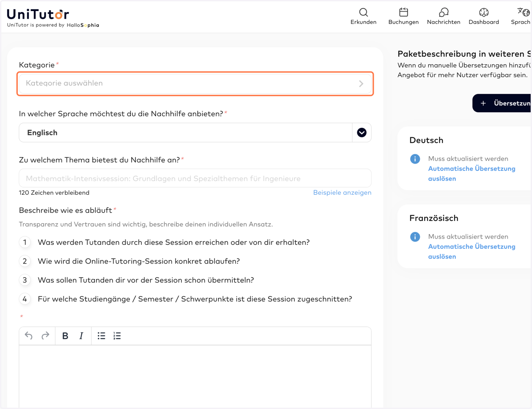The width and height of the screenshot is (532, 409).
Task: Click the Französisch card heading
Action: (434, 218)
